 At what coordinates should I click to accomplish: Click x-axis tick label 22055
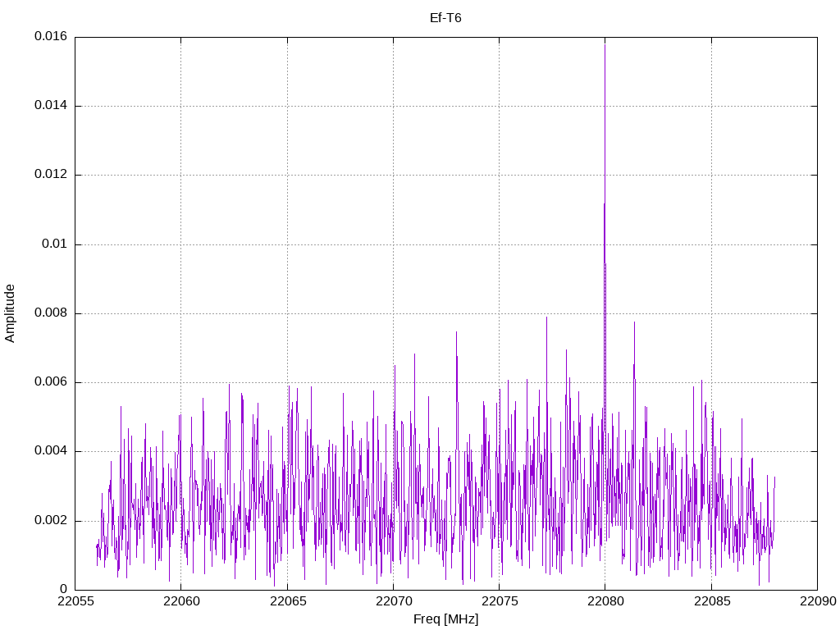[75, 601]
